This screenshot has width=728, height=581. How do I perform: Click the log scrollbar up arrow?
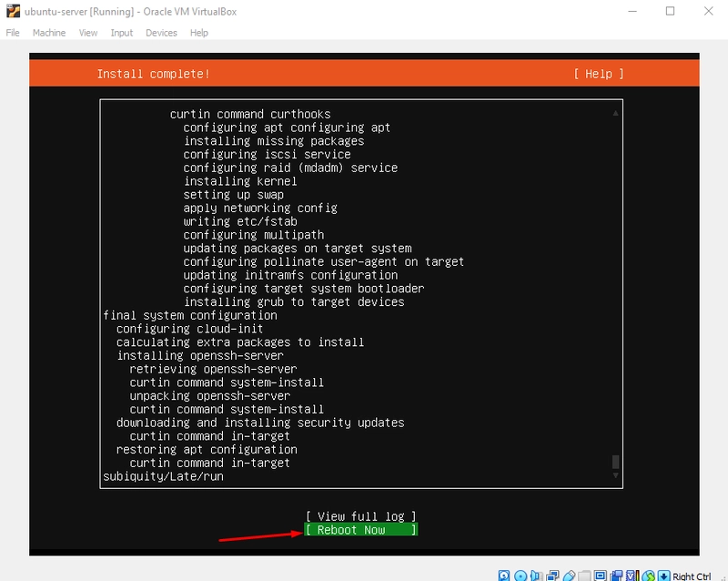pyautogui.click(x=615, y=113)
